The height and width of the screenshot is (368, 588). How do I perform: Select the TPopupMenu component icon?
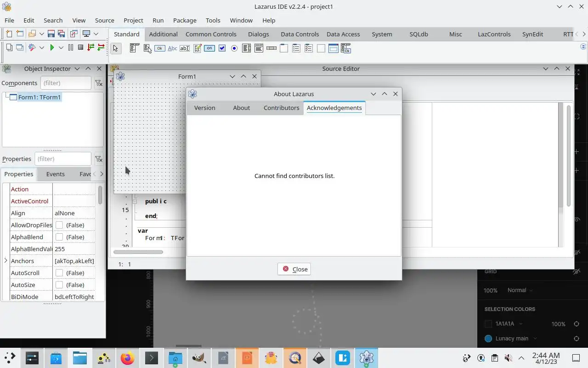147,48
